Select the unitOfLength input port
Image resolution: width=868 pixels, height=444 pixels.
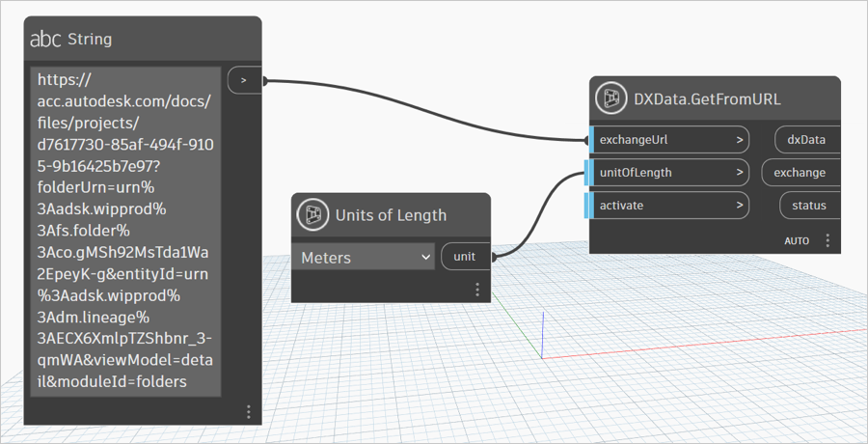(x=668, y=173)
